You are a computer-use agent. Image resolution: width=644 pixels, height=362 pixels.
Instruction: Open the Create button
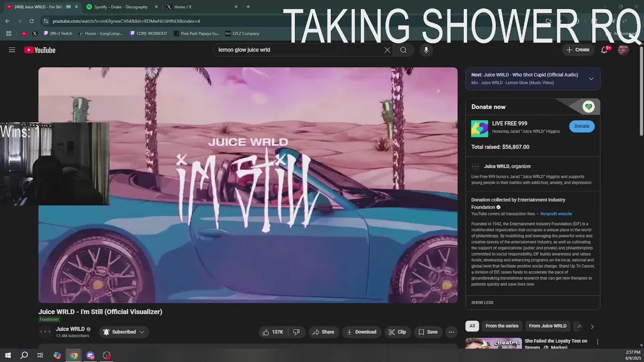(x=578, y=50)
